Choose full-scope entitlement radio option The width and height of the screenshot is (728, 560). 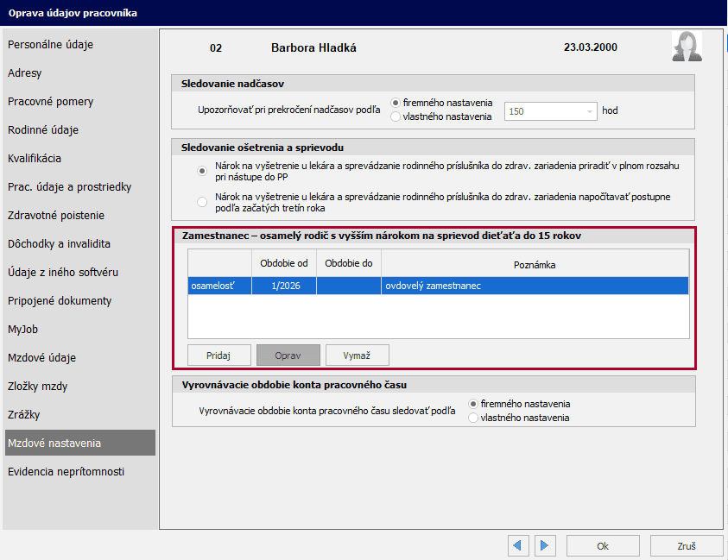pyautogui.click(x=202, y=171)
